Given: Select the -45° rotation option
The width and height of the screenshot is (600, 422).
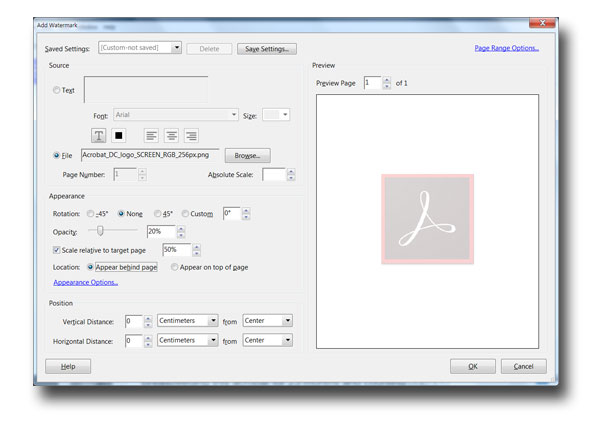Looking at the screenshot, I should (92, 214).
